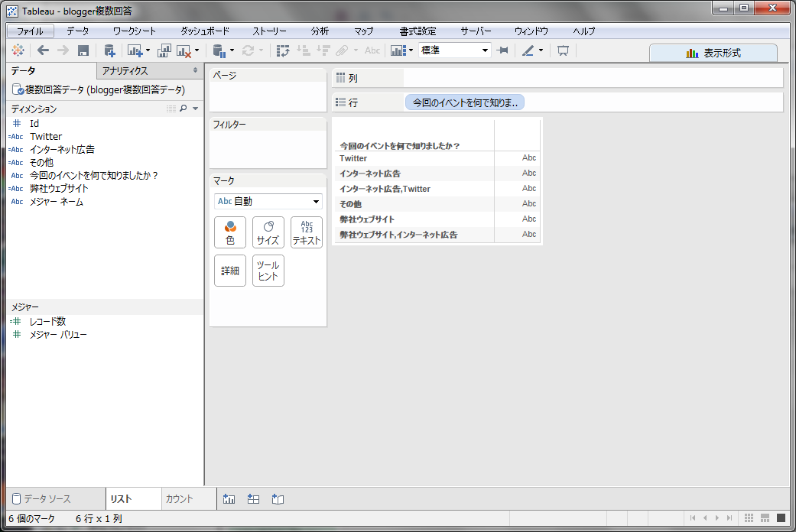Open the ワークシート menu
This screenshot has width=796, height=532.
[134, 31]
